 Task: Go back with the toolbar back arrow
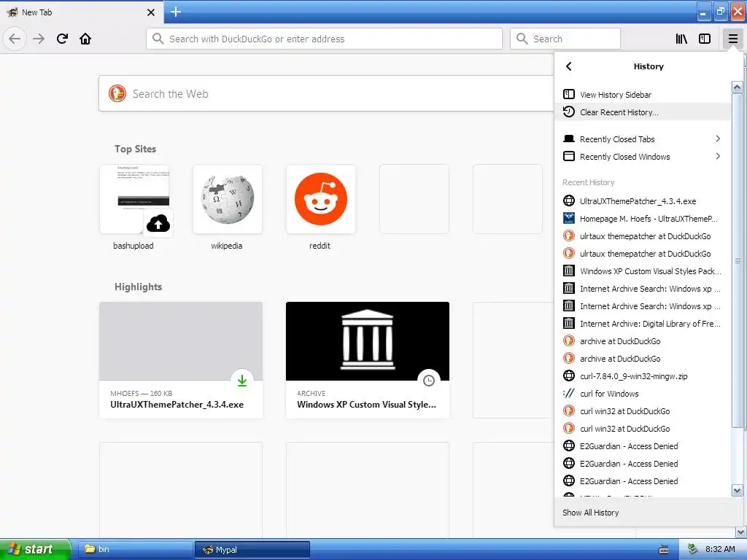pyautogui.click(x=15, y=39)
